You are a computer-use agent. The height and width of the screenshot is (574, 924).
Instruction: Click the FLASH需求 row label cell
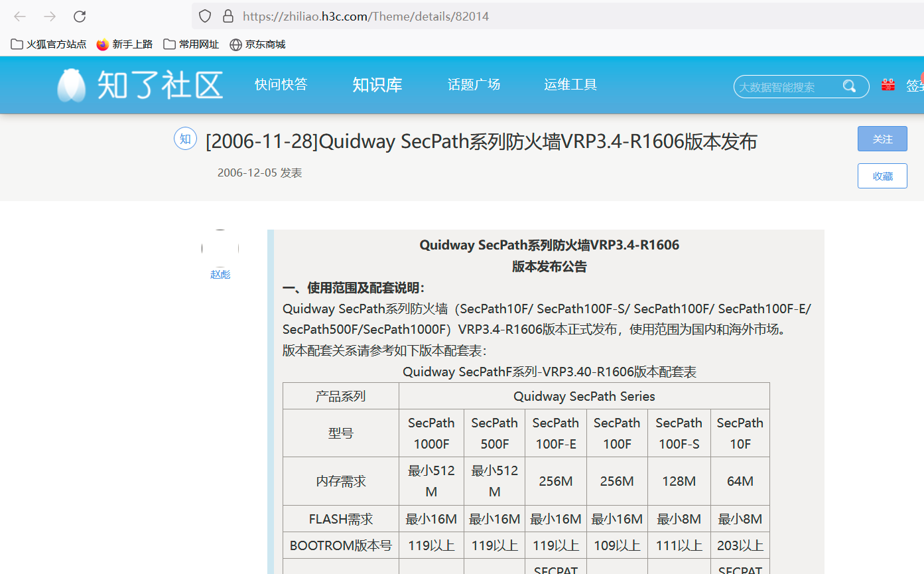click(x=341, y=519)
